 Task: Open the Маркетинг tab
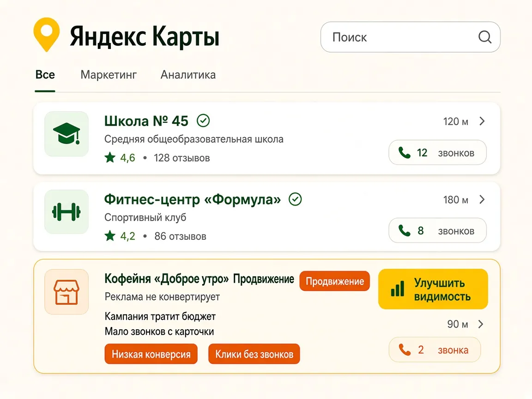(109, 75)
